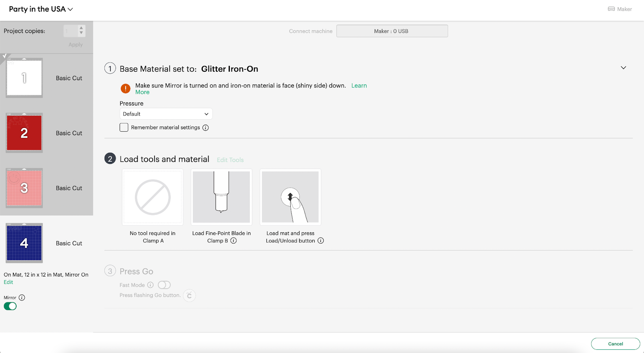This screenshot has height=353, width=644.
Task: Open the Mirror info icon
Action: pyautogui.click(x=22, y=298)
